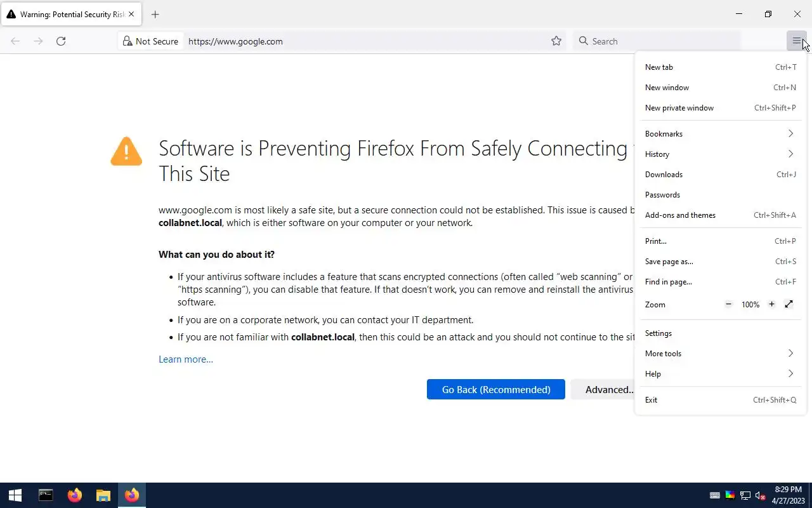Click the Zoom out minus icon
This screenshot has height=508, width=812.
point(728,305)
